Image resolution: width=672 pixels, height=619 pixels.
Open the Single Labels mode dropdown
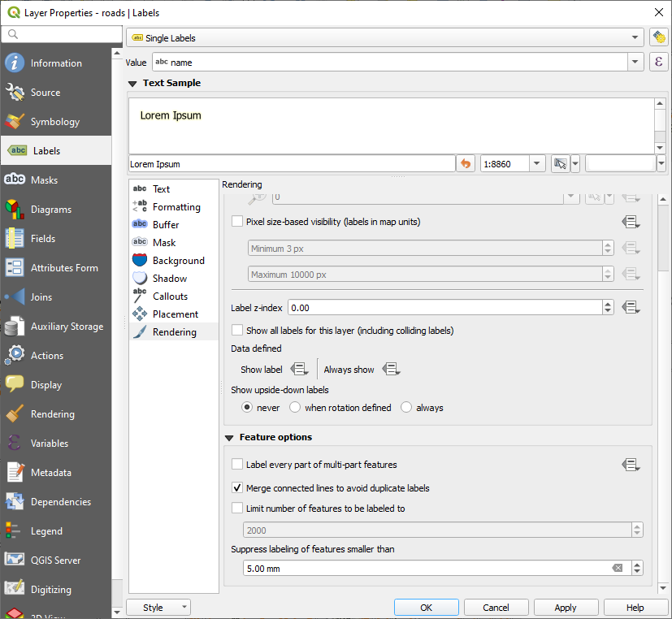point(385,38)
